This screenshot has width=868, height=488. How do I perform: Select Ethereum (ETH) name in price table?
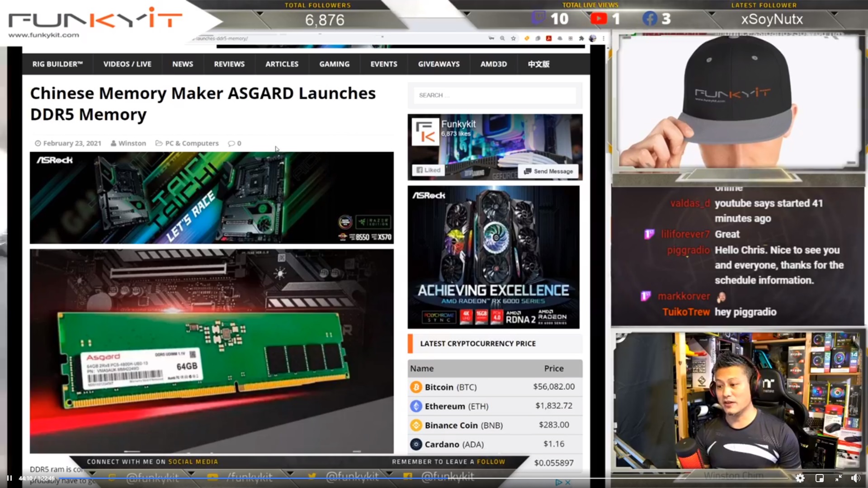(457, 406)
